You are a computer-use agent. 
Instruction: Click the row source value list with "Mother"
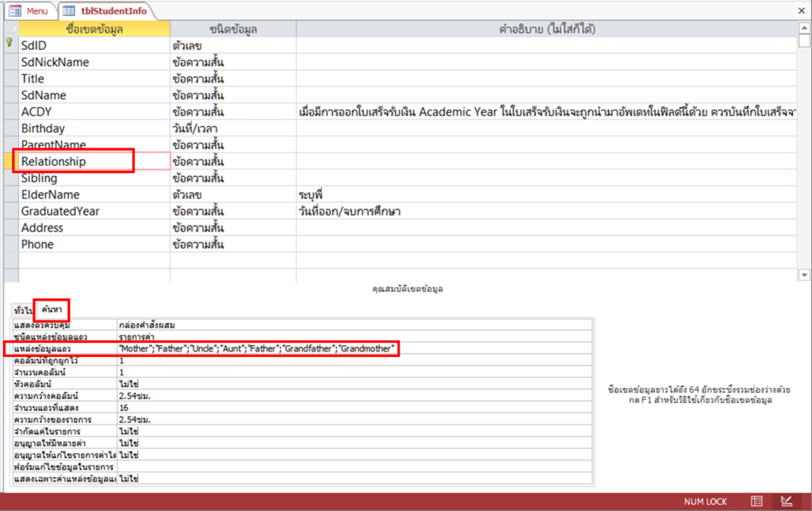tap(256, 348)
